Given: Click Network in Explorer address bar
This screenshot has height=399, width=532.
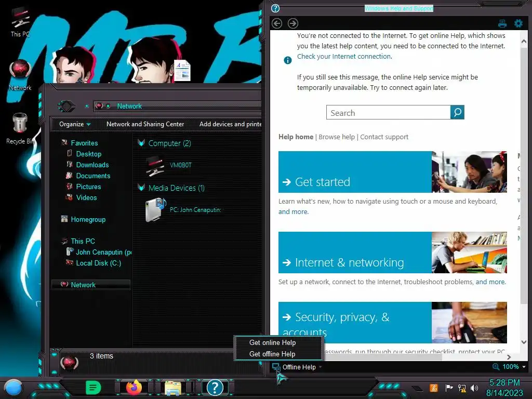Looking at the screenshot, I should coord(129,106).
